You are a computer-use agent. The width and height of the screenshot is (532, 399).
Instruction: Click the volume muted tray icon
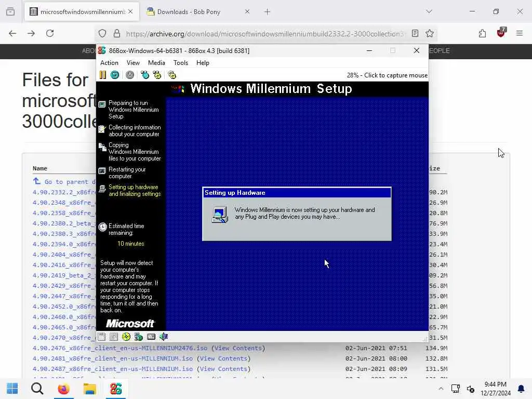pyautogui.click(x=471, y=389)
